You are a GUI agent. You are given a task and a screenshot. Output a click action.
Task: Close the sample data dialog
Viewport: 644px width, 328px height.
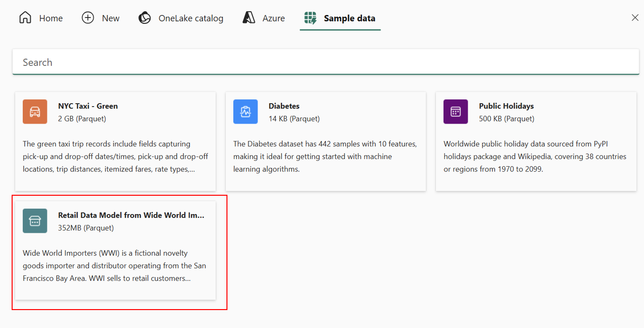click(x=635, y=17)
